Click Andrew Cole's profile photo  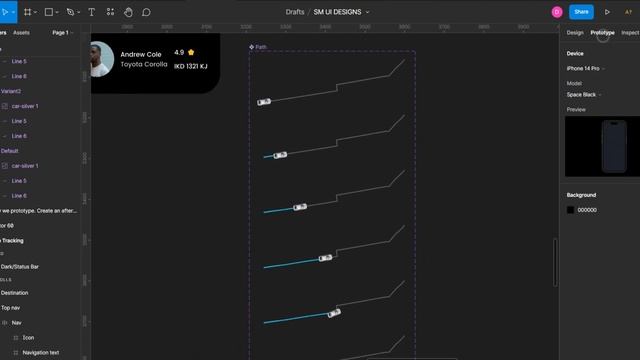click(102, 59)
